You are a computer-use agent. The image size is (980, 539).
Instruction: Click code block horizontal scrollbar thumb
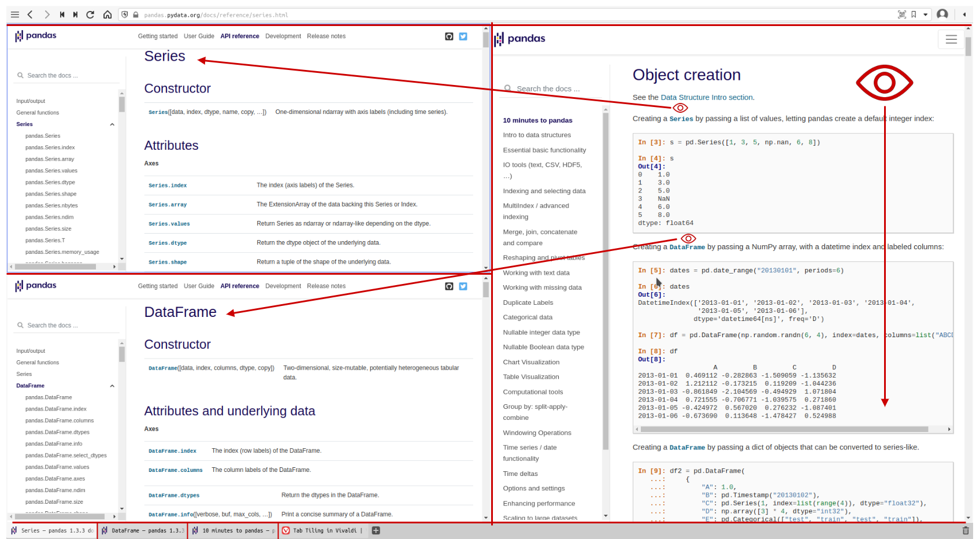784,429
